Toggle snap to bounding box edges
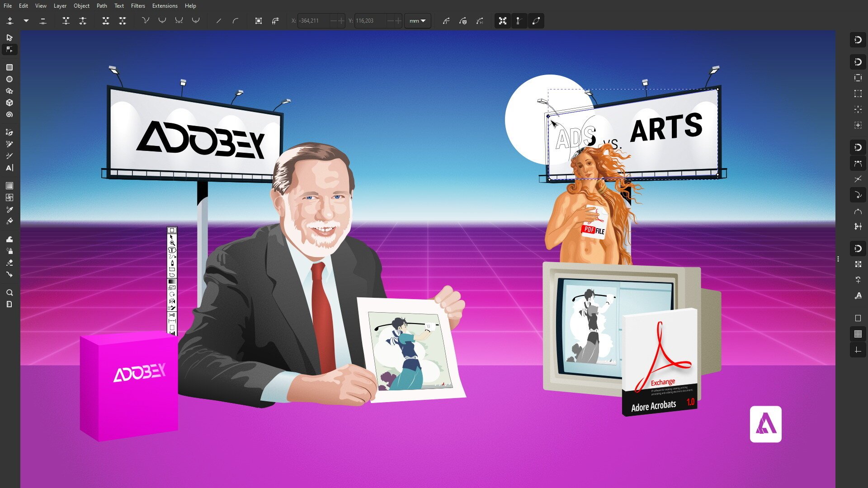868x488 pixels. [x=858, y=78]
